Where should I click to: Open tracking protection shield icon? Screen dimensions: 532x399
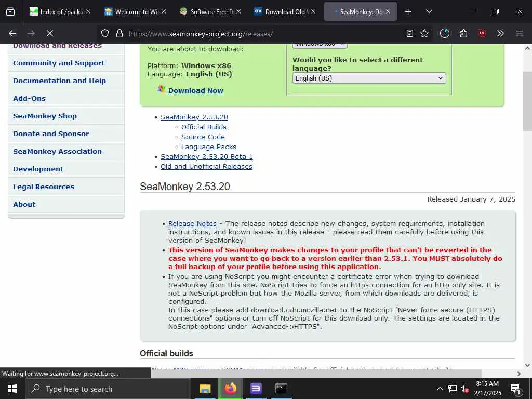105,33
